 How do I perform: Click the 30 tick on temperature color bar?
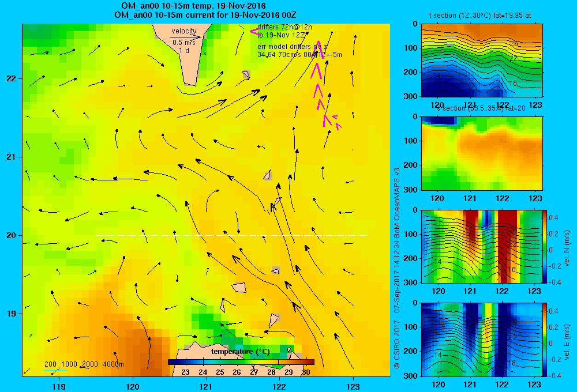coord(306,372)
